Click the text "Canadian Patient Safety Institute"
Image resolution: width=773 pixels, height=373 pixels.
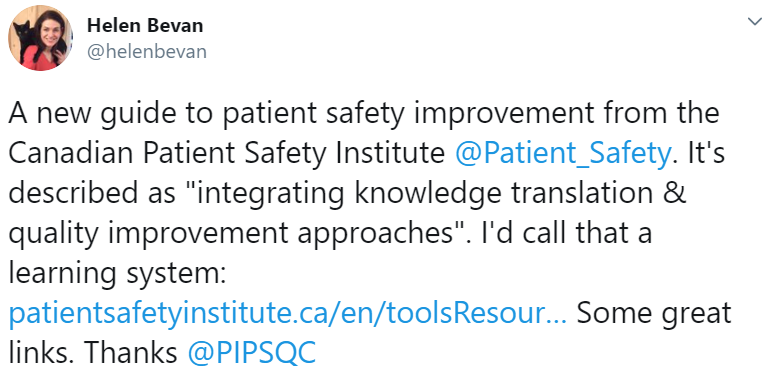coord(227,155)
